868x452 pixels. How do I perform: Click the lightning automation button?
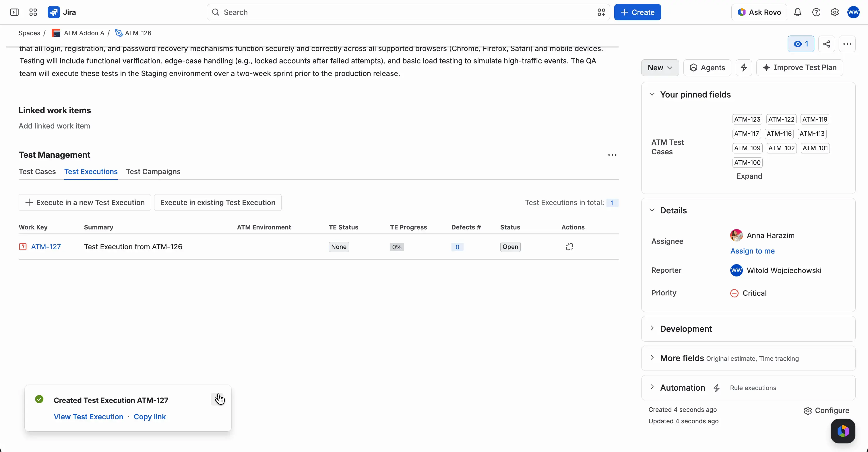[744, 68]
